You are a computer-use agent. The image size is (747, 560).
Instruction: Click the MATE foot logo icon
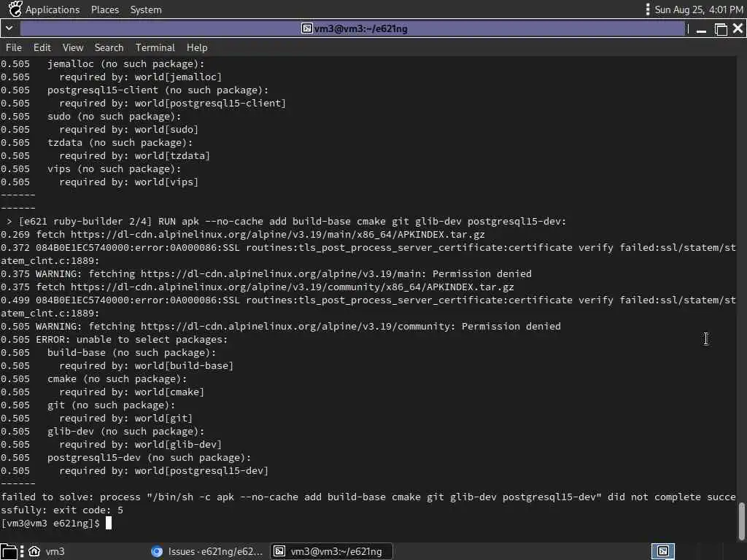[15, 9]
